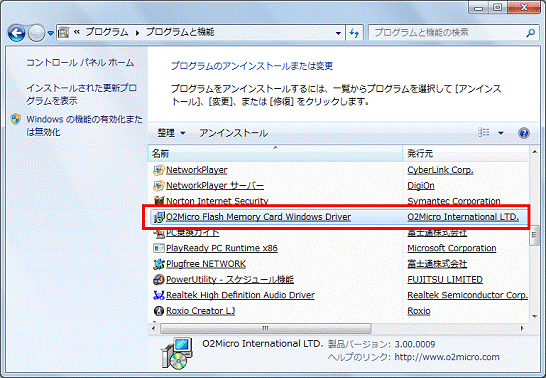546x378 pixels.
Task: Click the アンインストール toolbar button
Action: [x=234, y=133]
